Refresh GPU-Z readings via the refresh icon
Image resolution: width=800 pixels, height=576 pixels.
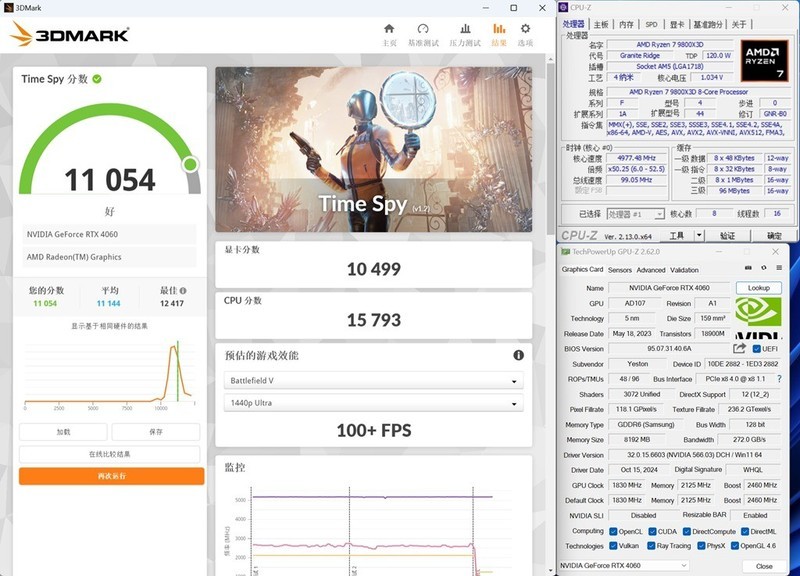point(764,267)
